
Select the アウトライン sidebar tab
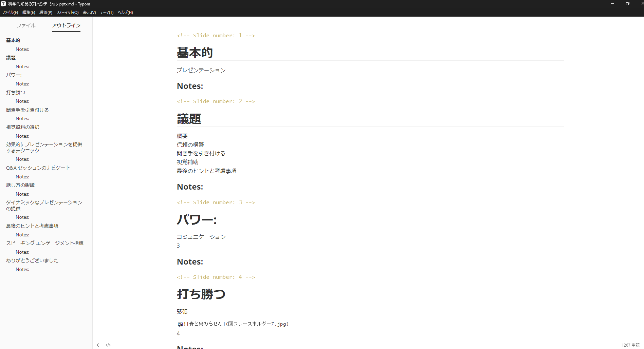(x=66, y=25)
